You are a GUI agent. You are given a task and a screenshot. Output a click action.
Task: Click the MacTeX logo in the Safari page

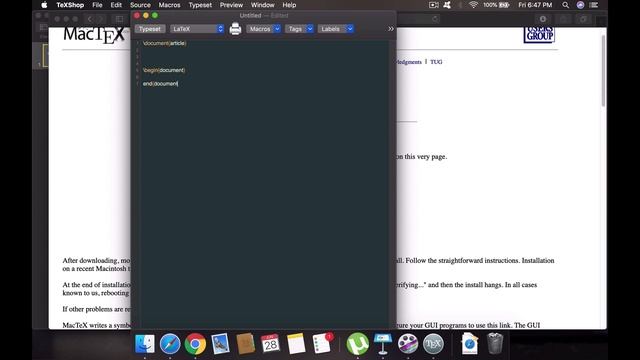94,35
